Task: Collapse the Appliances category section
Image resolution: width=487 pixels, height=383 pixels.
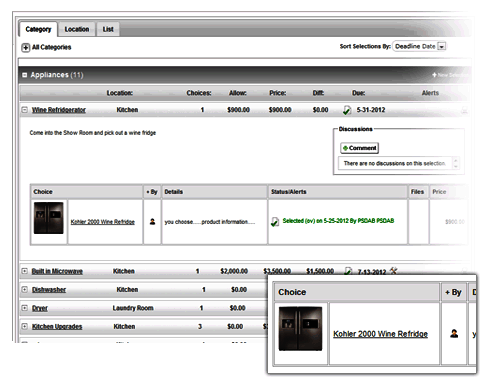Action: 24,75
